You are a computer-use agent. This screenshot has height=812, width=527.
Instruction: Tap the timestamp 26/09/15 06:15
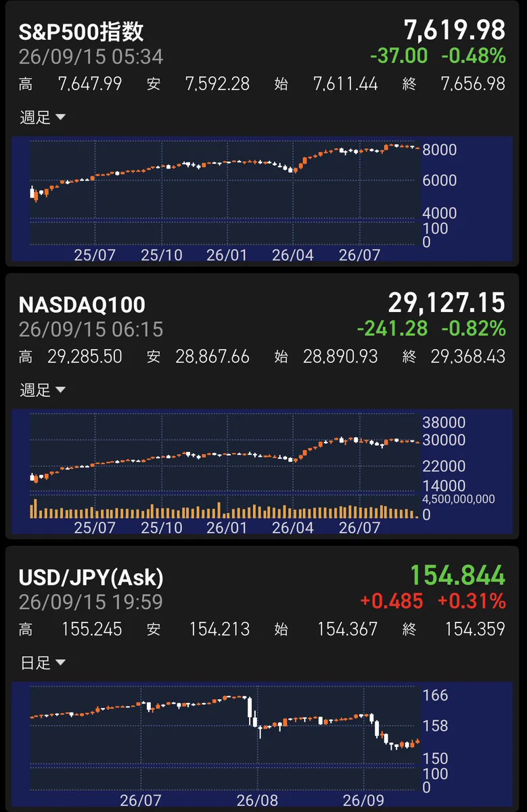91,330
